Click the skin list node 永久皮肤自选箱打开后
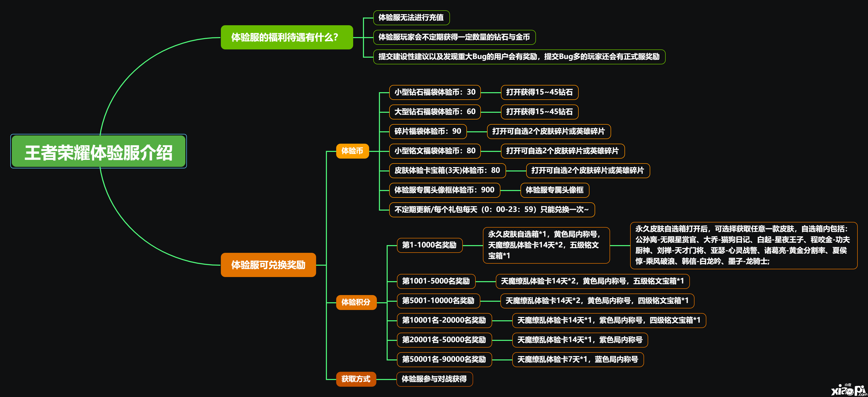This screenshot has height=397, width=868. click(x=744, y=245)
